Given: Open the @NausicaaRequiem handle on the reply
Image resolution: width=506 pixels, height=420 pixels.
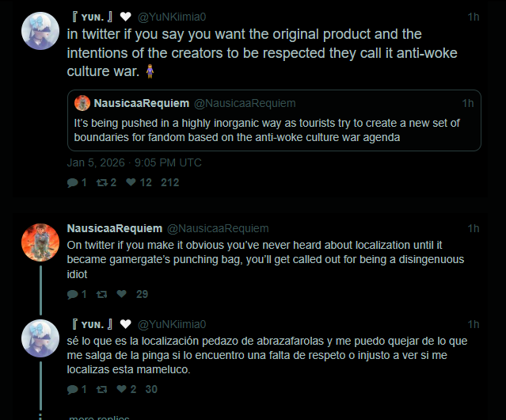Looking at the screenshot, I should pos(218,228).
